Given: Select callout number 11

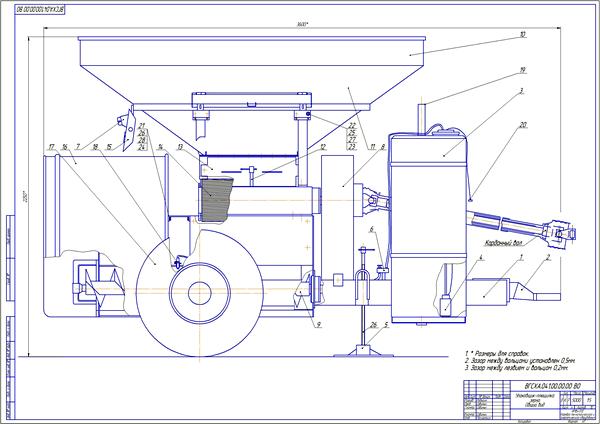Looking at the screenshot, I should (x=372, y=147).
